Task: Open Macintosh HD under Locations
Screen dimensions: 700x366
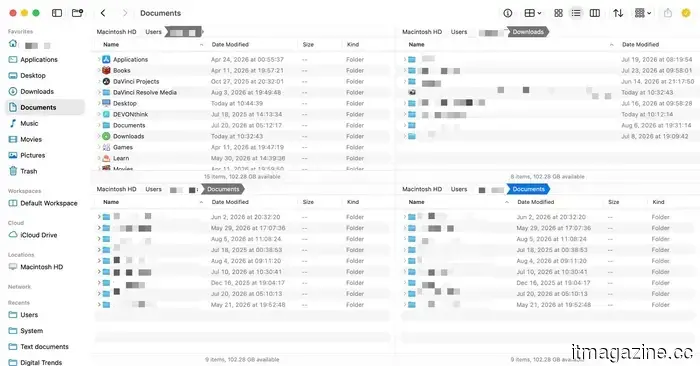Action: (42, 267)
